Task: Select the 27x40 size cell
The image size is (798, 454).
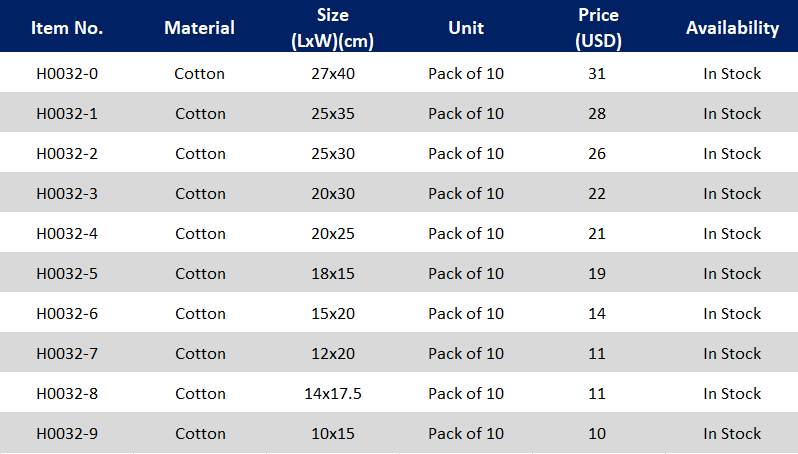Action: point(333,74)
